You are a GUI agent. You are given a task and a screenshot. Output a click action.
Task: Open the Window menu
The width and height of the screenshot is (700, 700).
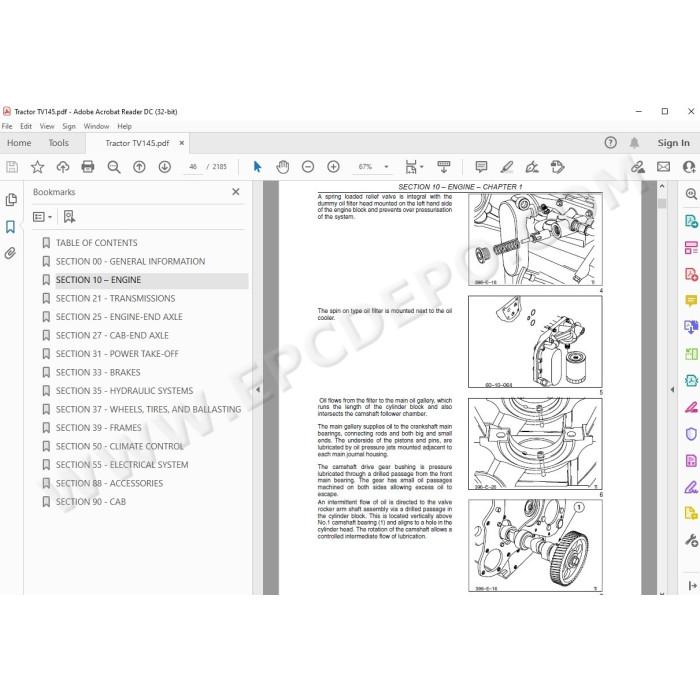(96, 126)
